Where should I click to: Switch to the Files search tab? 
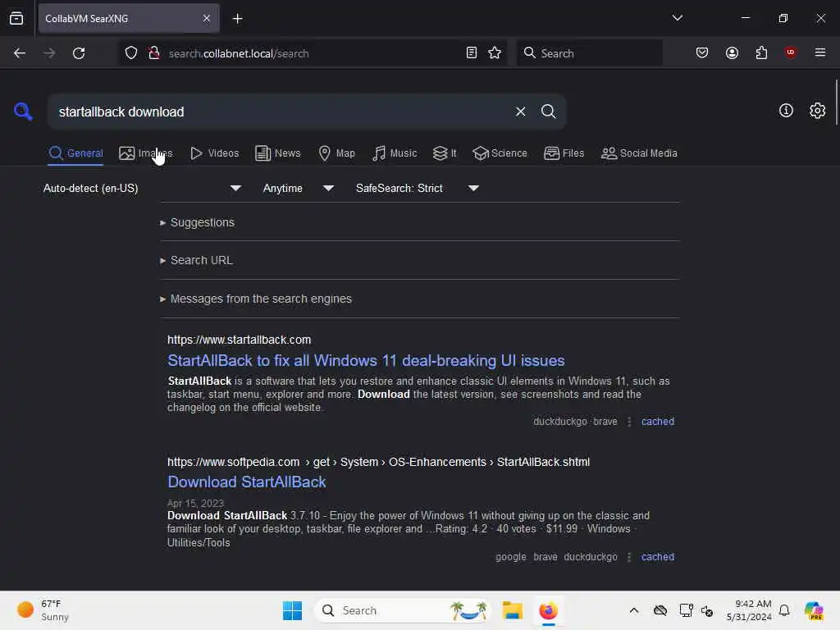click(x=564, y=153)
